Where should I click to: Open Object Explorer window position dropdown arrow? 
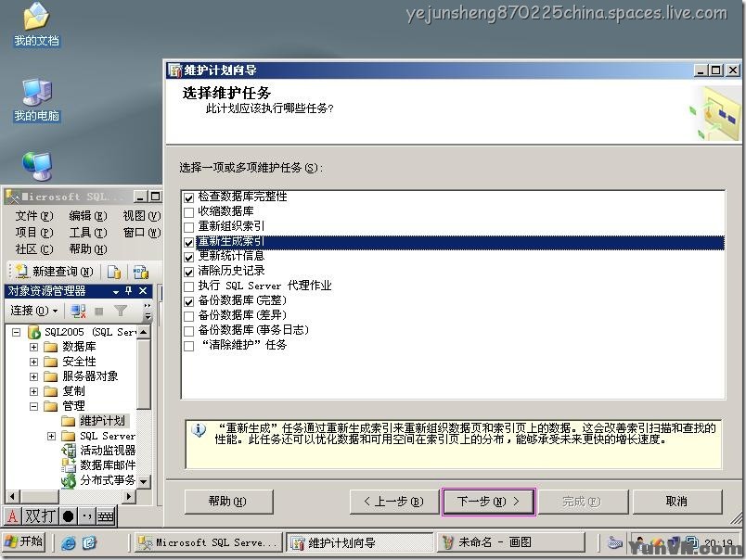(116, 291)
